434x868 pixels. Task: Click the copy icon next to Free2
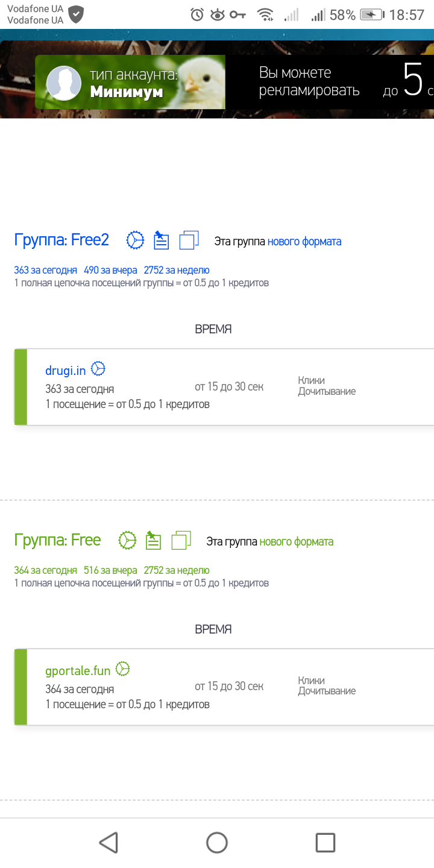click(189, 241)
